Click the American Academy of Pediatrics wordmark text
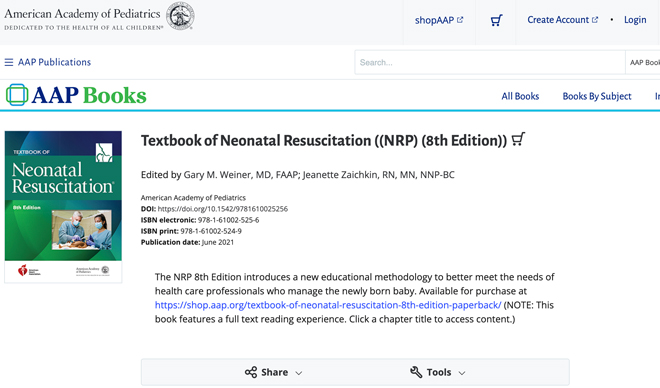This screenshot has width=660, height=388. click(x=82, y=14)
